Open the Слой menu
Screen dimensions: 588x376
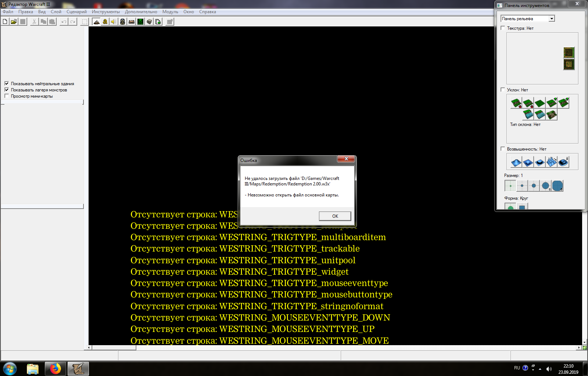[x=56, y=12]
